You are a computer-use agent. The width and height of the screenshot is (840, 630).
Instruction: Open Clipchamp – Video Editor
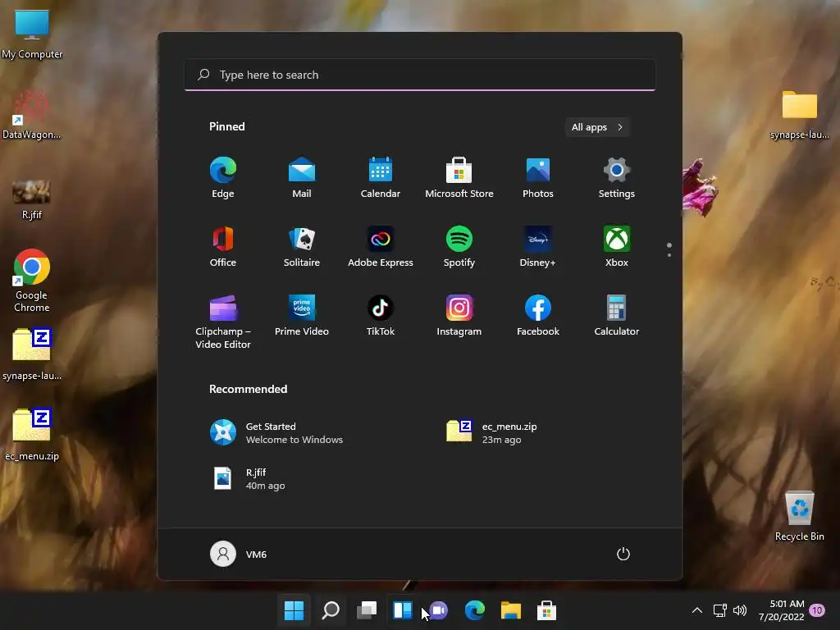(223, 322)
